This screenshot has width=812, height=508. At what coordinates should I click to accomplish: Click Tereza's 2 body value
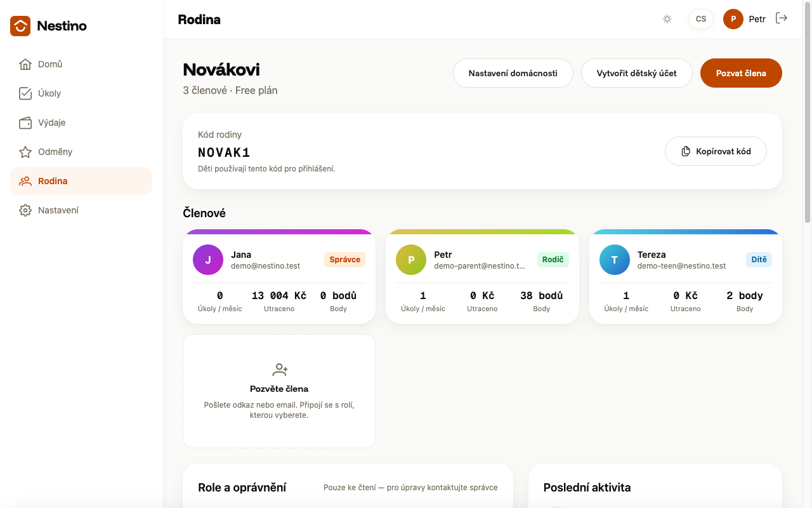point(745,295)
